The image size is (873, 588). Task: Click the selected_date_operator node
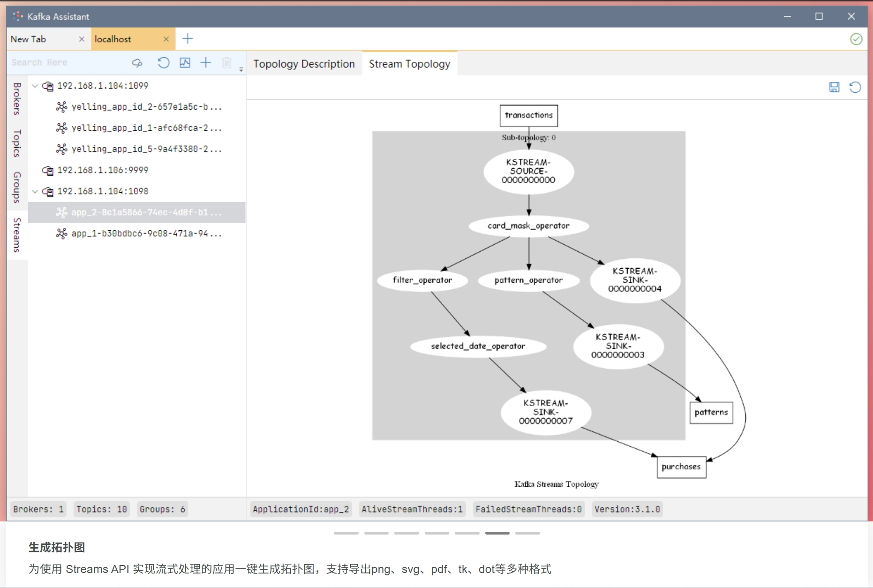point(478,347)
